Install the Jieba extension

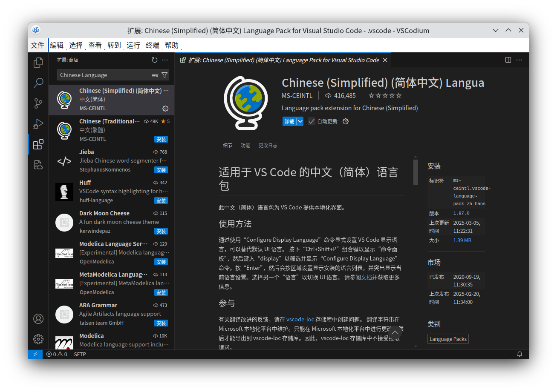pyautogui.click(x=161, y=170)
